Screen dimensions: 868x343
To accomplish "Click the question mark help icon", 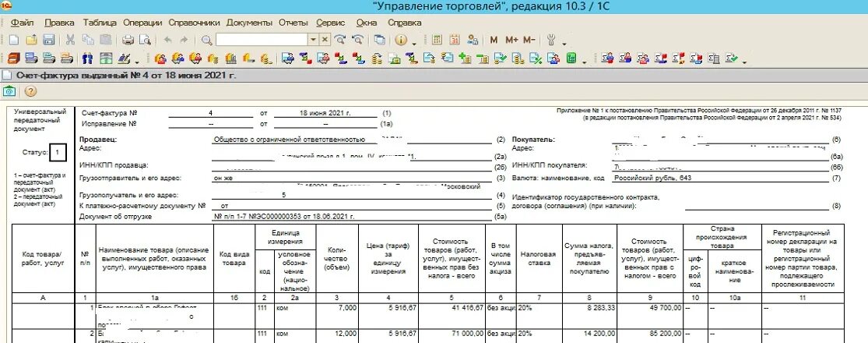I will click(30, 91).
